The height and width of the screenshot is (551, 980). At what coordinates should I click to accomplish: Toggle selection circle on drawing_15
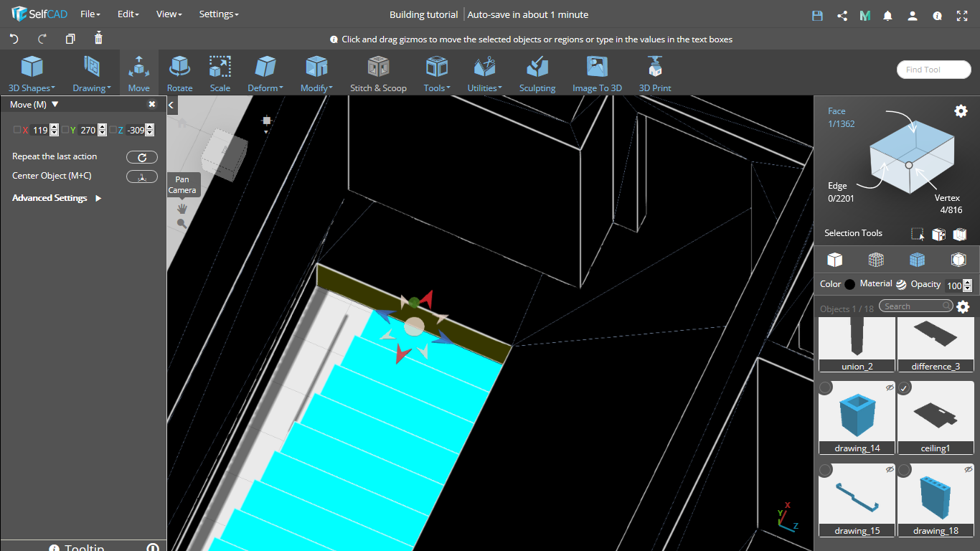(826, 471)
